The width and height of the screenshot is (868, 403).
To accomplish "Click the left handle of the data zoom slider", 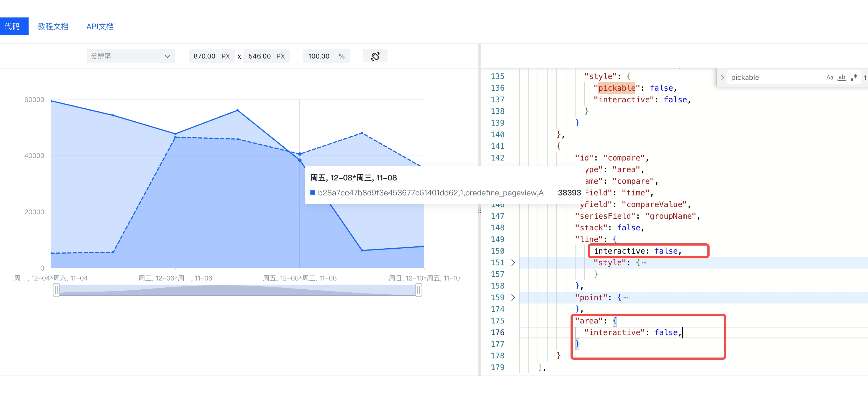I will (x=56, y=290).
